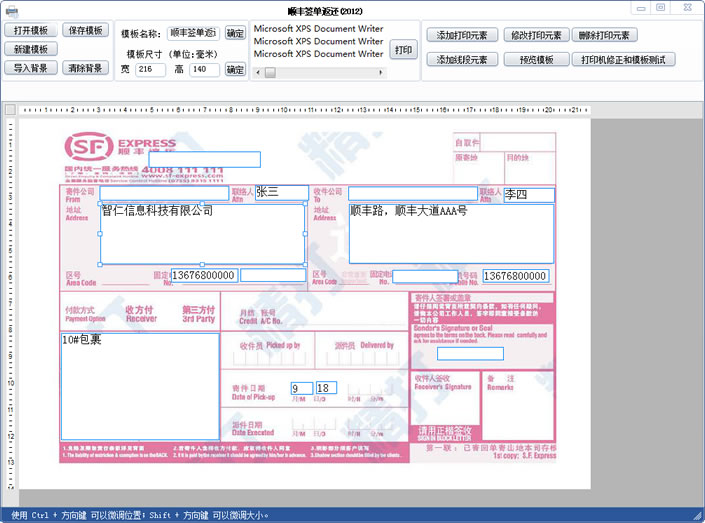
Task: Click the width 宽 input field
Action: point(150,70)
